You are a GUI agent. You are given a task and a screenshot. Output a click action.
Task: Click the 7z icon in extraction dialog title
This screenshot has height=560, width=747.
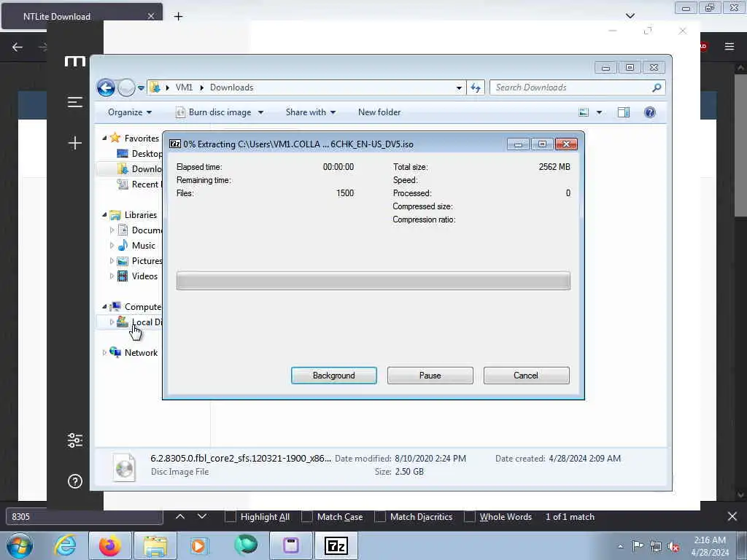tap(175, 144)
